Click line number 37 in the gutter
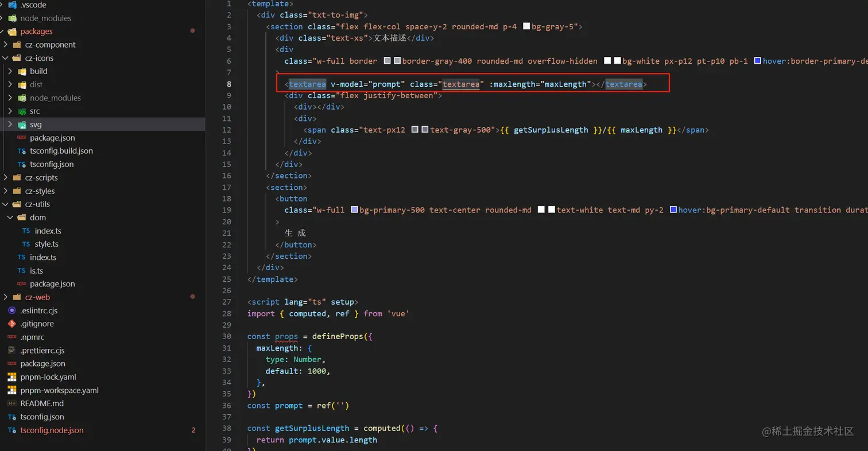The width and height of the screenshot is (868, 451). point(226,417)
